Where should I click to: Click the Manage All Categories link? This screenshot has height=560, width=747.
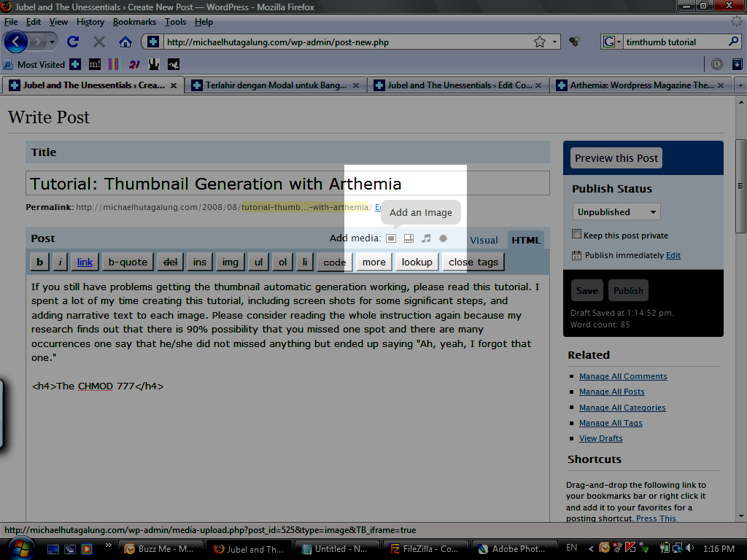tap(622, 408)
